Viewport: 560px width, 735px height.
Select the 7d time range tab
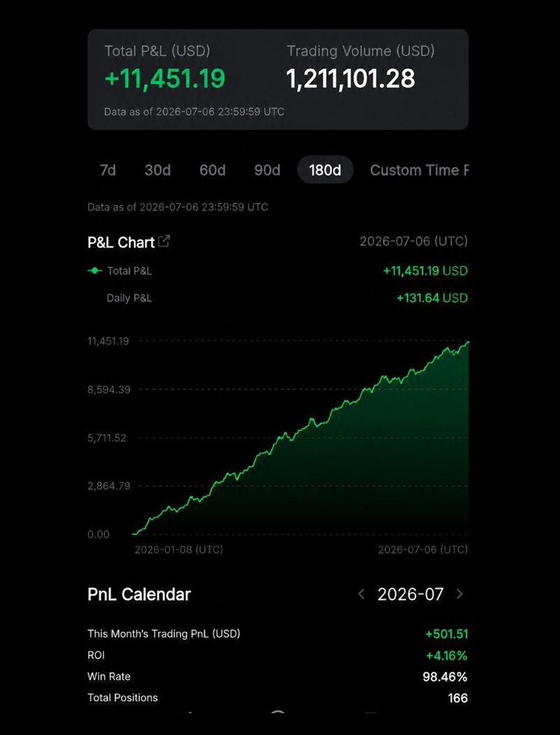pos(108,171)
